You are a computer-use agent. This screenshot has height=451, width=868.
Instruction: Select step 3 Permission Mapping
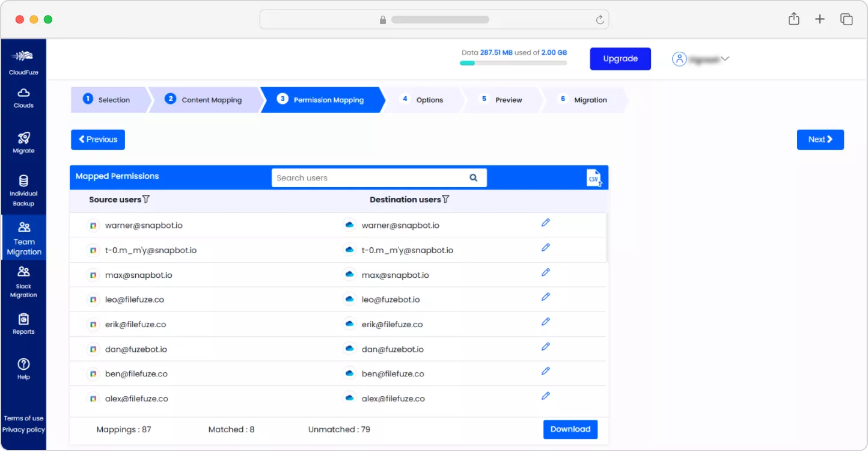tap(323, 100)
